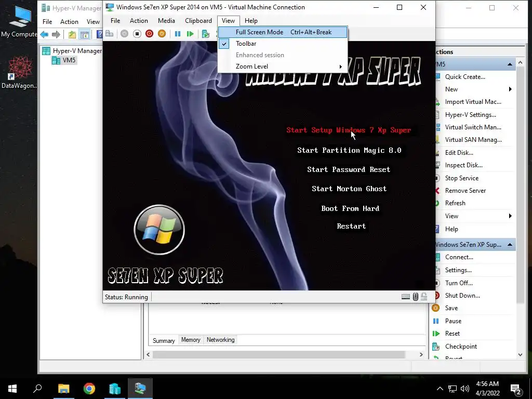Open Hyper-V Settings... action
Viewport: 532px width, 399px height.
pos(470,115)
